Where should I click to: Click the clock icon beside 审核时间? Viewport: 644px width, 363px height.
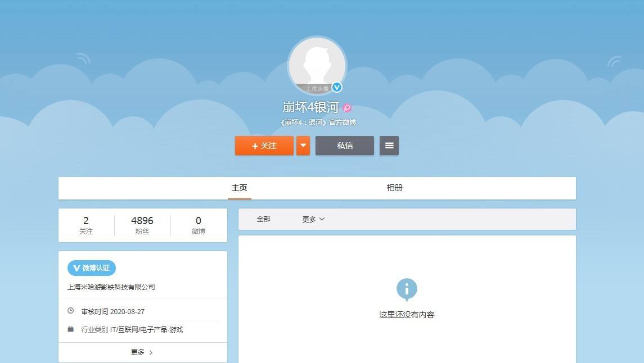[x=71, y=311]
